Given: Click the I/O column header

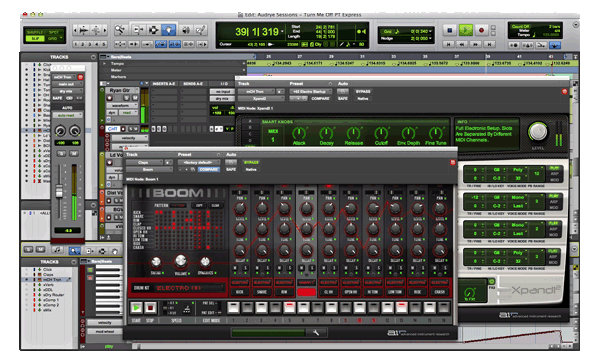Looking at the screenshot, I should [x=224, y=84].
